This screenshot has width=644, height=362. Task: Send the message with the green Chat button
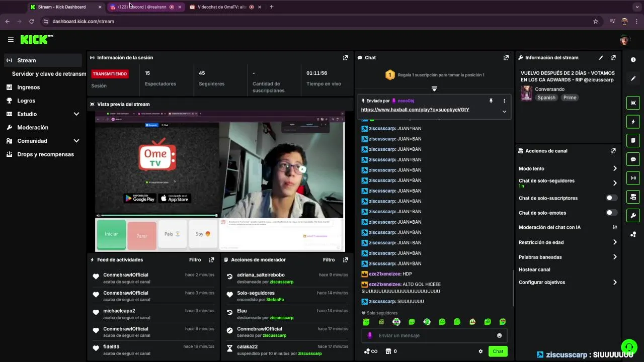498,351
